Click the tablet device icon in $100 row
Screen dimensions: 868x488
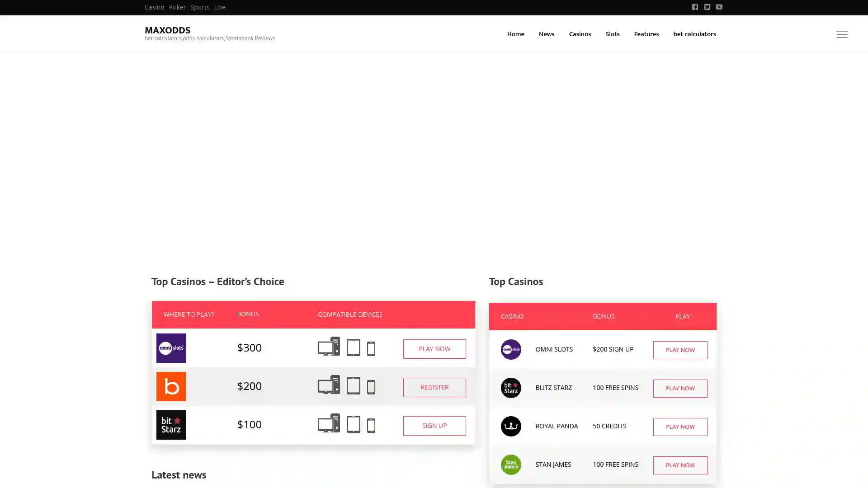[x=353, y=424]
